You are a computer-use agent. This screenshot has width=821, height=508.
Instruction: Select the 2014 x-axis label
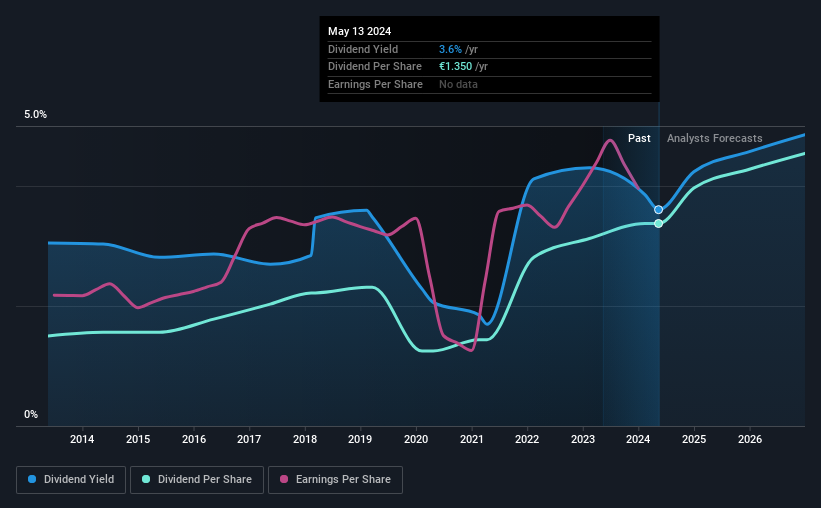click(82, 439)
